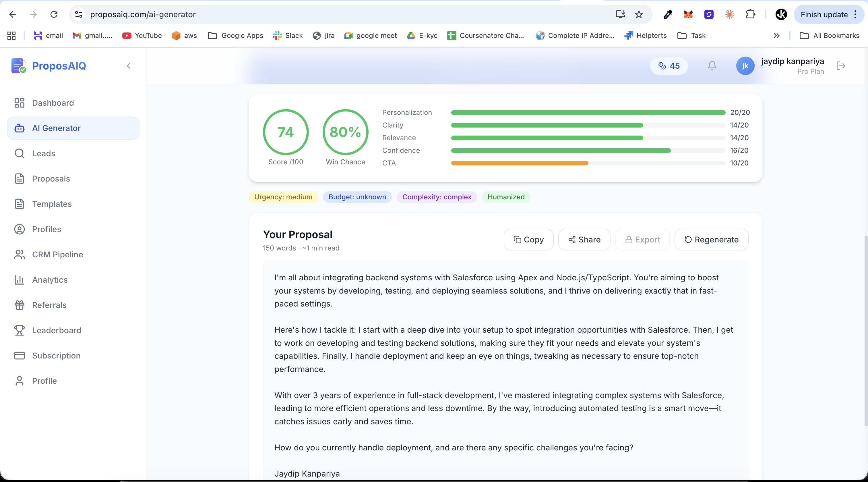Viewport: 868px width, 482px height.
Task: Click the notification bell icon
Action: click(x=712, y=66)
